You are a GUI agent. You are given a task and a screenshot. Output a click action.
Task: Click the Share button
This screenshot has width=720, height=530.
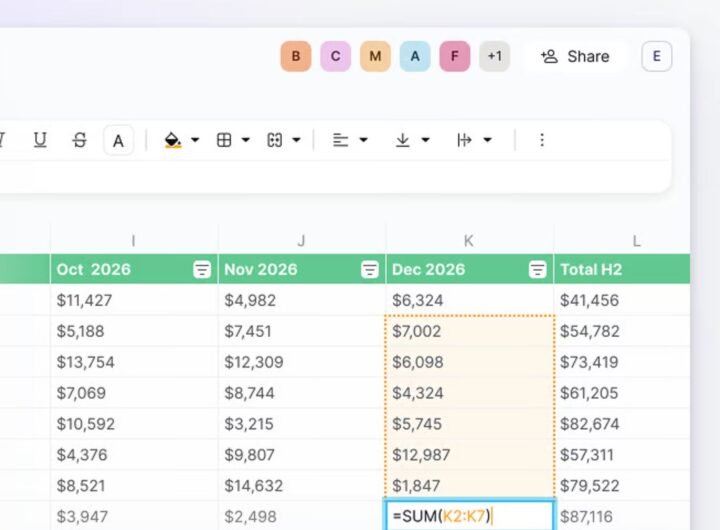575,56
